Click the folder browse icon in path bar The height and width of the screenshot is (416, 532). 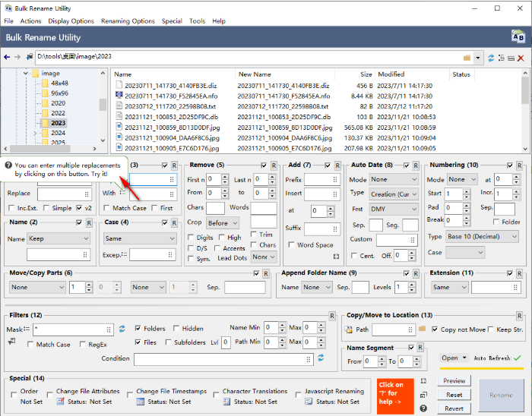pos(467,58)
